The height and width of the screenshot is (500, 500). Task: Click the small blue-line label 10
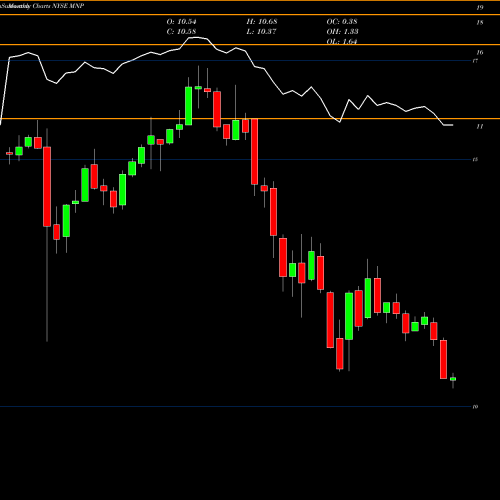(x=475, y=406)
